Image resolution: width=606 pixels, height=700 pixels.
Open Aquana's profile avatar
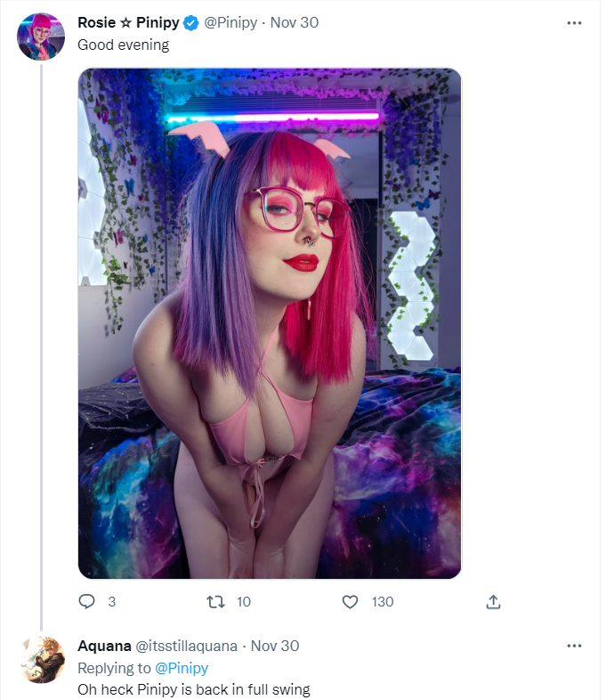tap(41, 660)
